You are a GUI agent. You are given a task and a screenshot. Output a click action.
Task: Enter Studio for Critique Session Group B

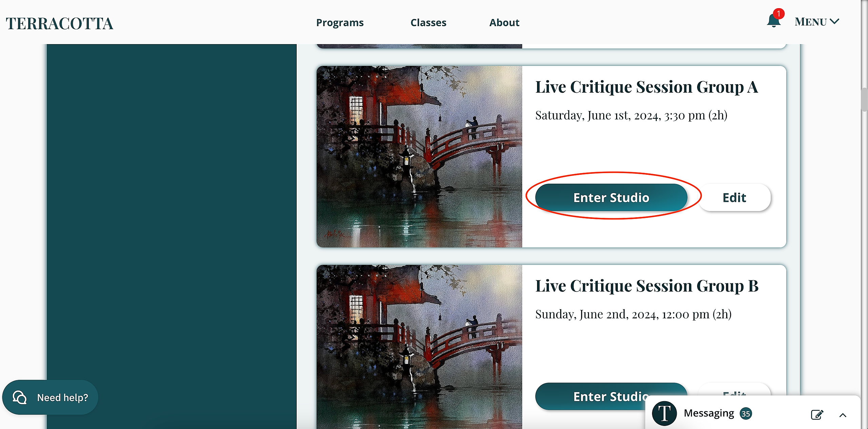[x=611, y=396]
